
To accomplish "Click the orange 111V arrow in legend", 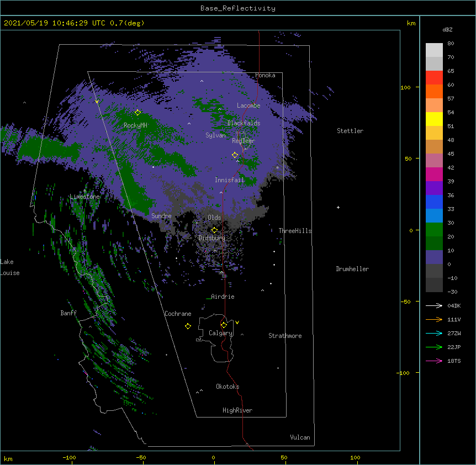I will pyautogui.click(x=434, y=319).
